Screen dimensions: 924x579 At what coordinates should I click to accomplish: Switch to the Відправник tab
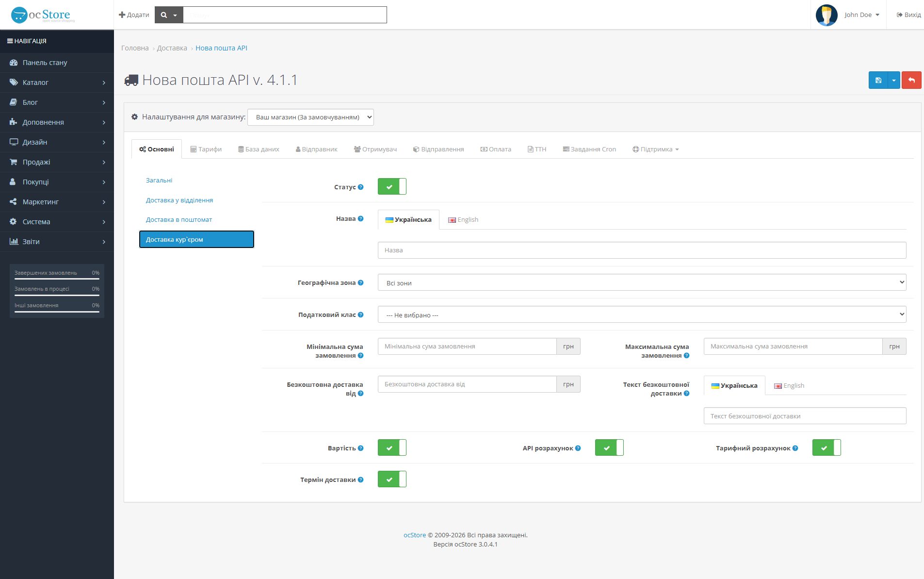coord(316,149)
